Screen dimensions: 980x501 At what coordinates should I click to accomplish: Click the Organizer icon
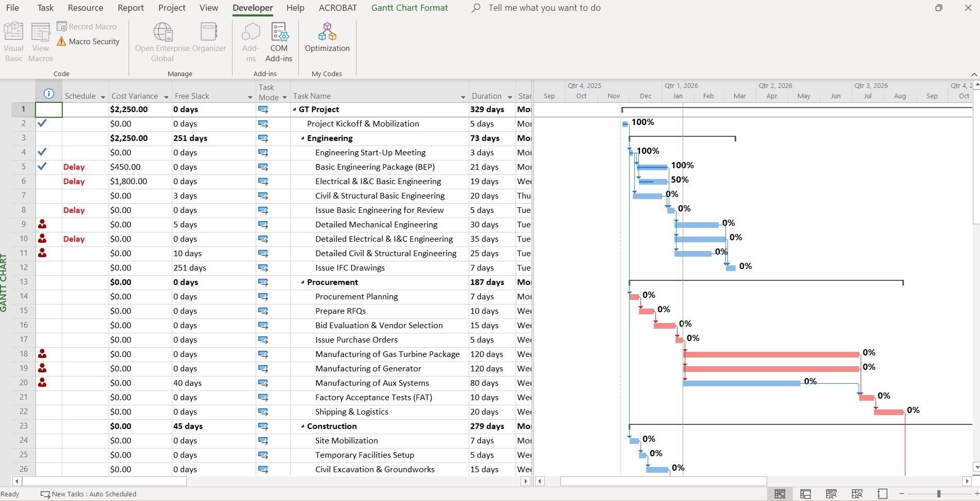click(209, 40)
